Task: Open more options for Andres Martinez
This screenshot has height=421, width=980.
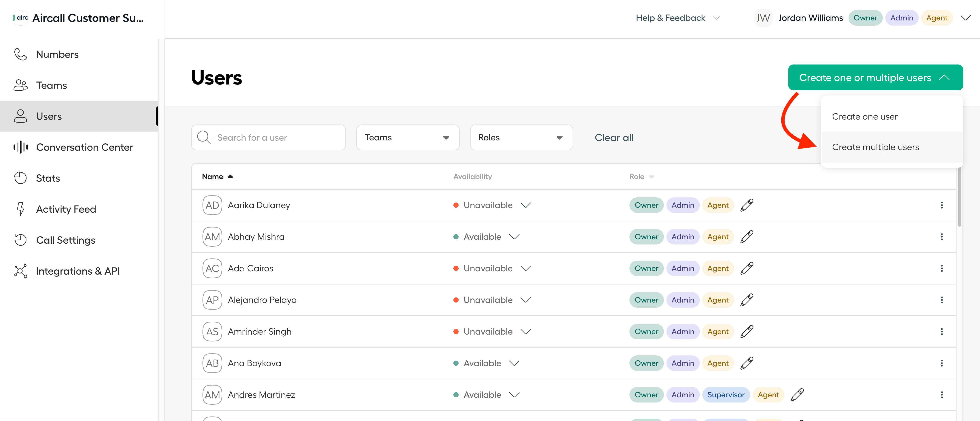Action: pyautogui.click(x=942, y=395)
